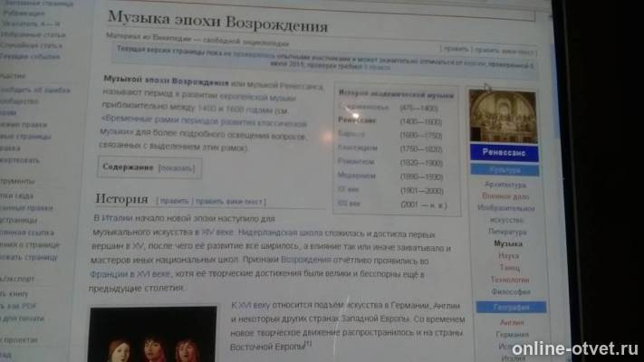The image size is (644, 362).
Task: Click the 'Культура' section bar in the Renaissance box
Action: pos(505,169)
